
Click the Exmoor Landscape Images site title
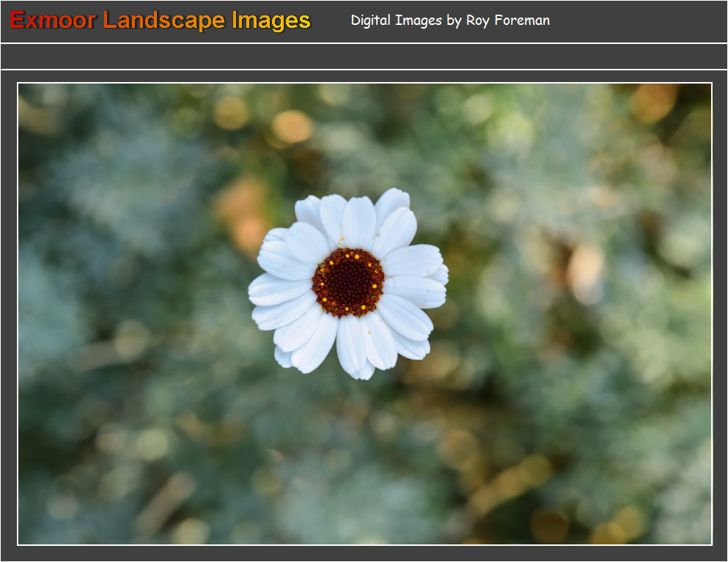[x=161, y=21]
